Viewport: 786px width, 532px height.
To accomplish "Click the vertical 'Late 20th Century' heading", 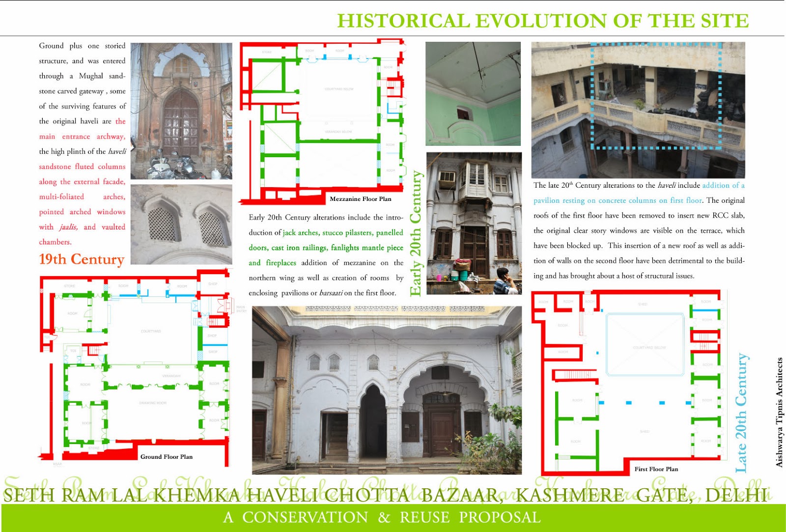I will coord(741,413).
